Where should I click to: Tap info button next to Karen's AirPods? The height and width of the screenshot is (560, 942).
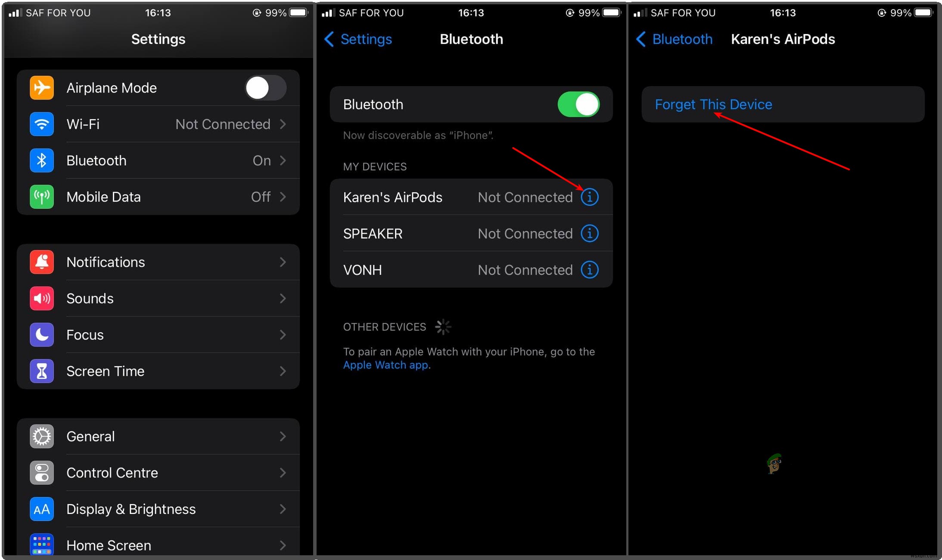(x=590, y=197)
